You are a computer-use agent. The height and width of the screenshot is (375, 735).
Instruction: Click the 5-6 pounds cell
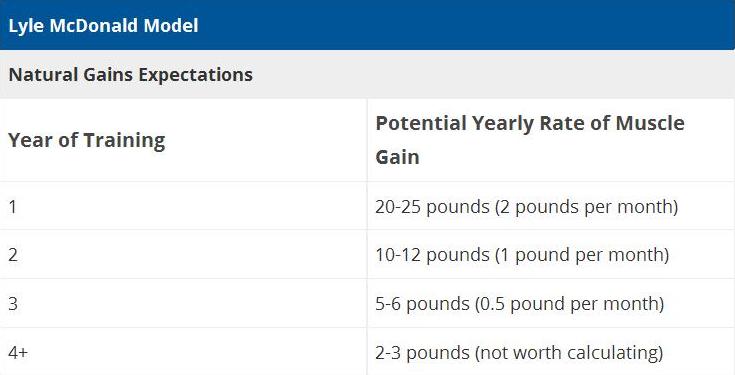tap(551, 303)
